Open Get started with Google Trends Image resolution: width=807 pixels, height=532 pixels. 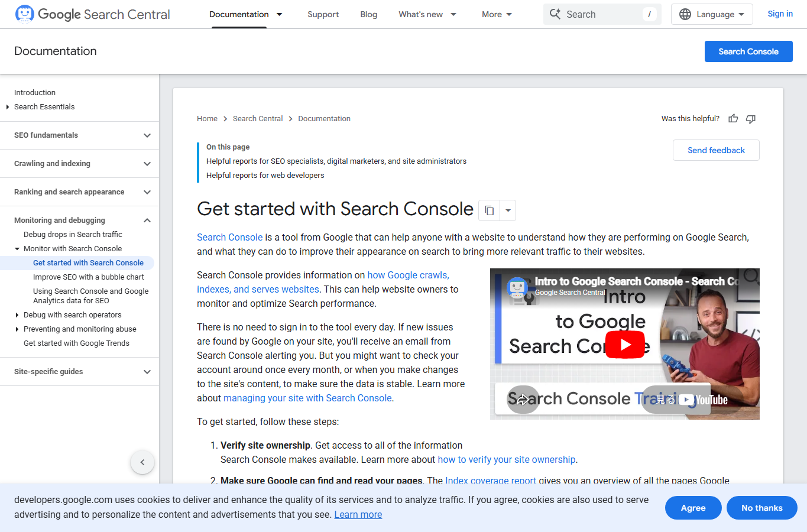(76, 343)
